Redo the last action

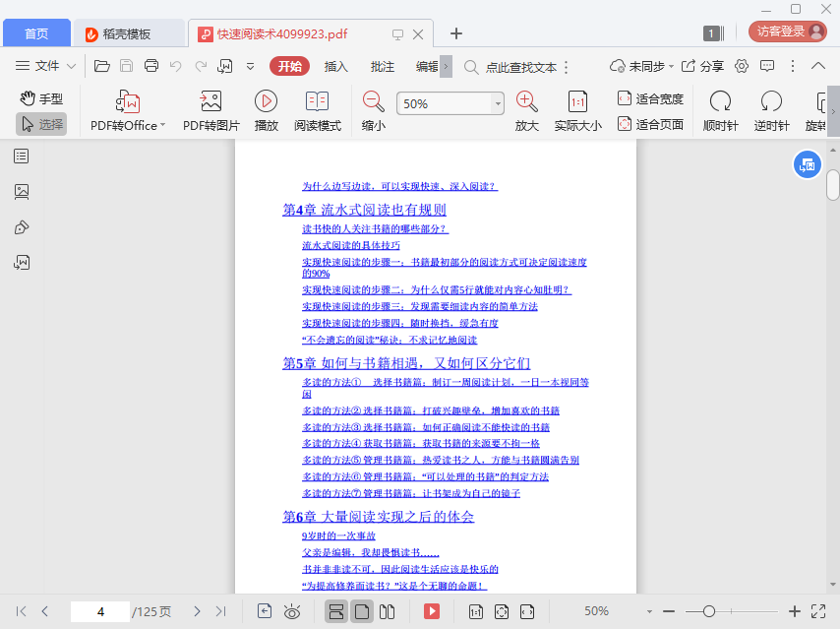tap(201, 66)
